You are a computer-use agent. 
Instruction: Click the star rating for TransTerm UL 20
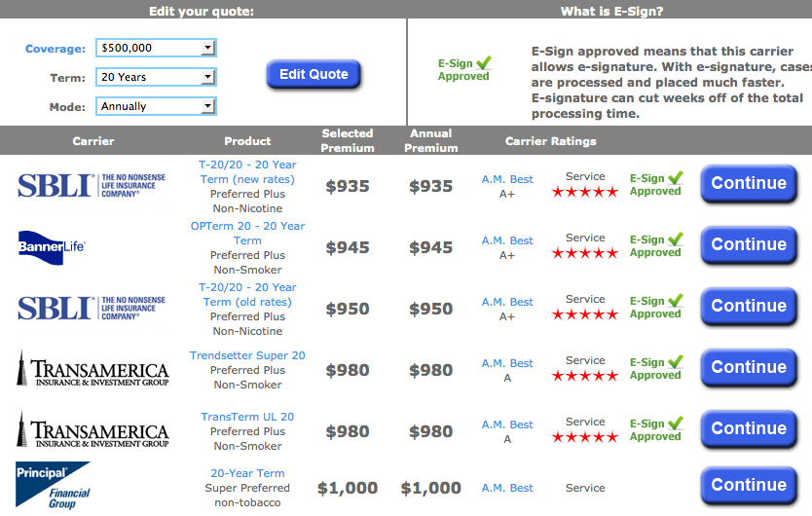[x=585, y=437]
